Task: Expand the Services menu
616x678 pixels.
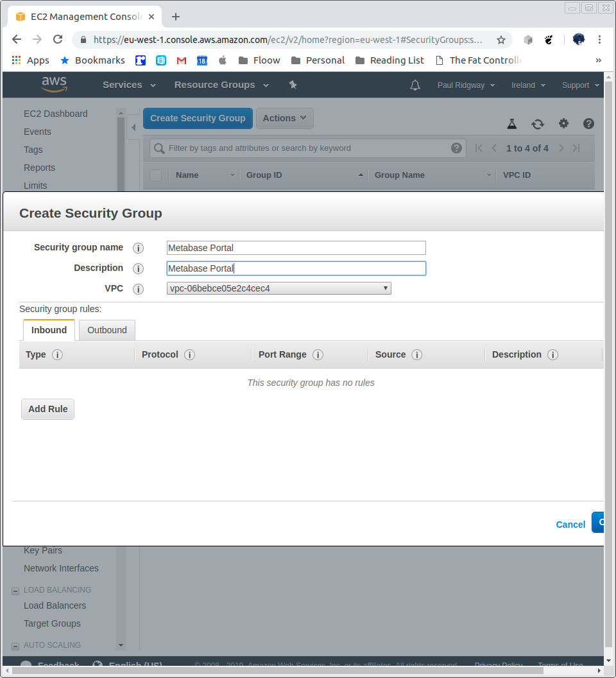Action: tap(129, 85)
